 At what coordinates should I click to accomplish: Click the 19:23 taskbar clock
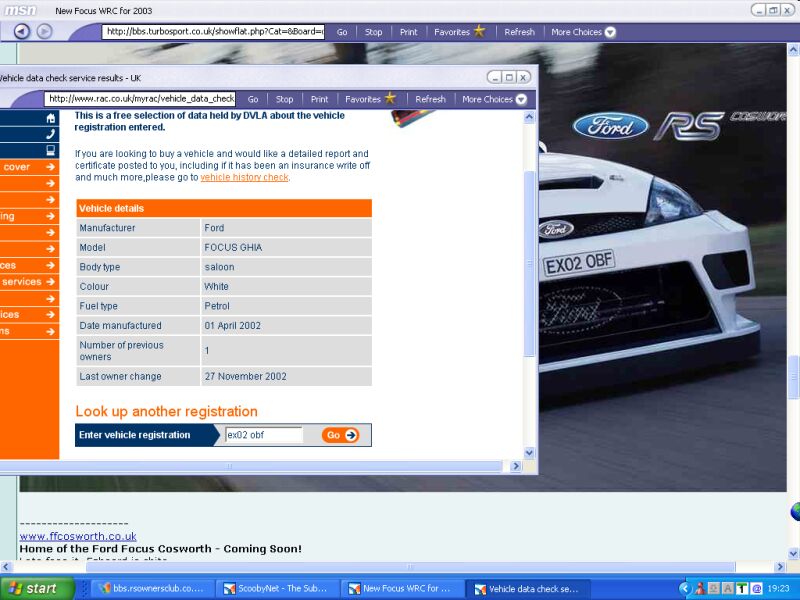coord(778,589)
